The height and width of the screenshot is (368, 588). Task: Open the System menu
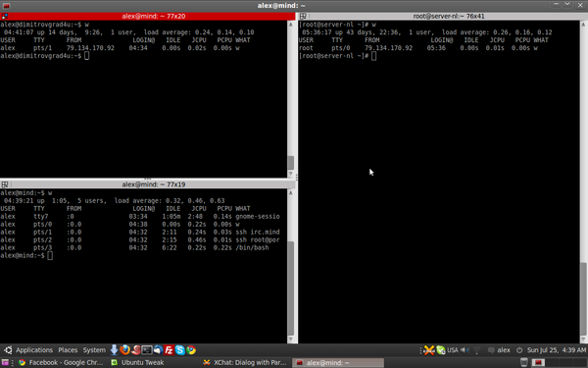[x=94, y=350]
